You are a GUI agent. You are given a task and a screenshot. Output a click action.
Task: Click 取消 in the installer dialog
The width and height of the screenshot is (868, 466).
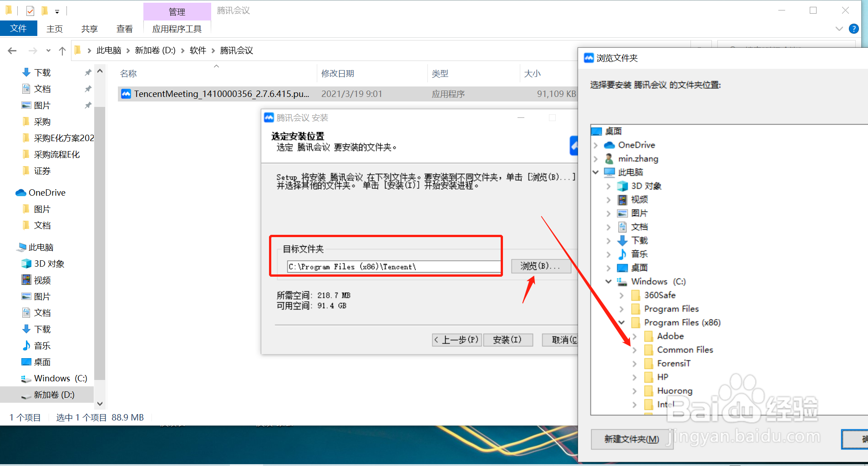point(560,340)
